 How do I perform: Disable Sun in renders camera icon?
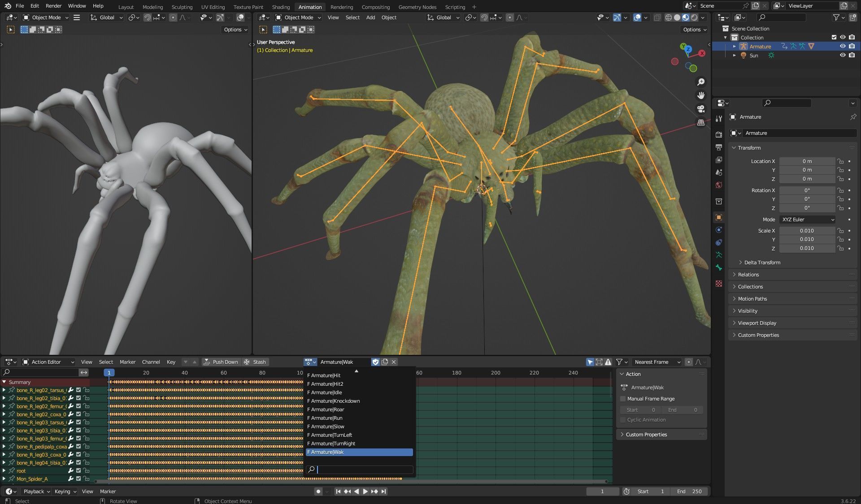point(852,56)
